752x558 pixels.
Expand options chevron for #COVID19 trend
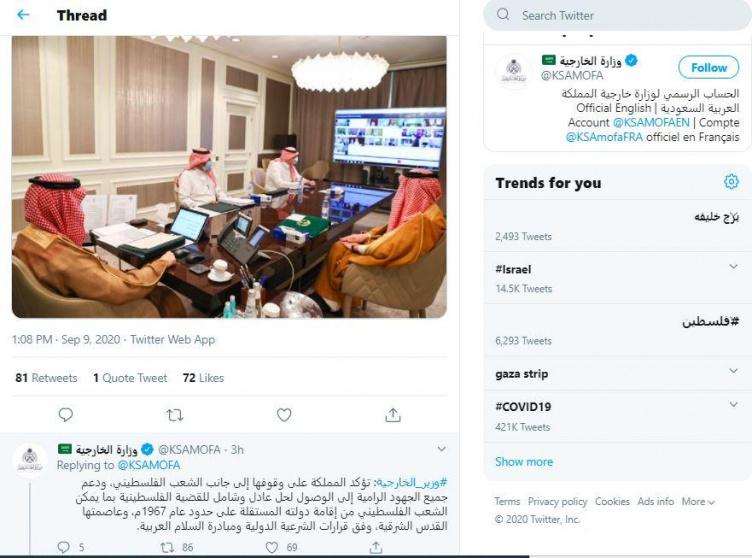tap(733, 404)
